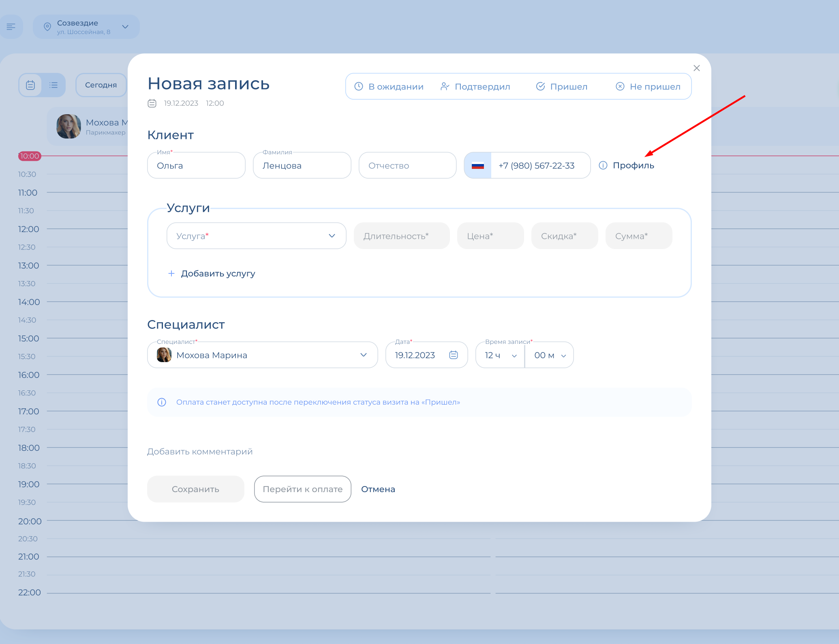Focus the Цена field
Viewport: 839px width, 644px height.
pos(490,236)
